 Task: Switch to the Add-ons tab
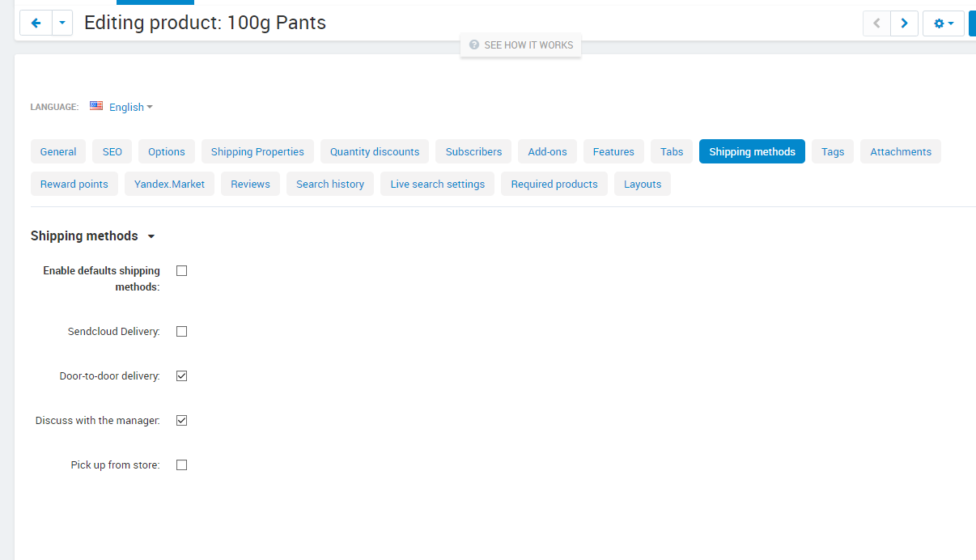coord(548,151)
